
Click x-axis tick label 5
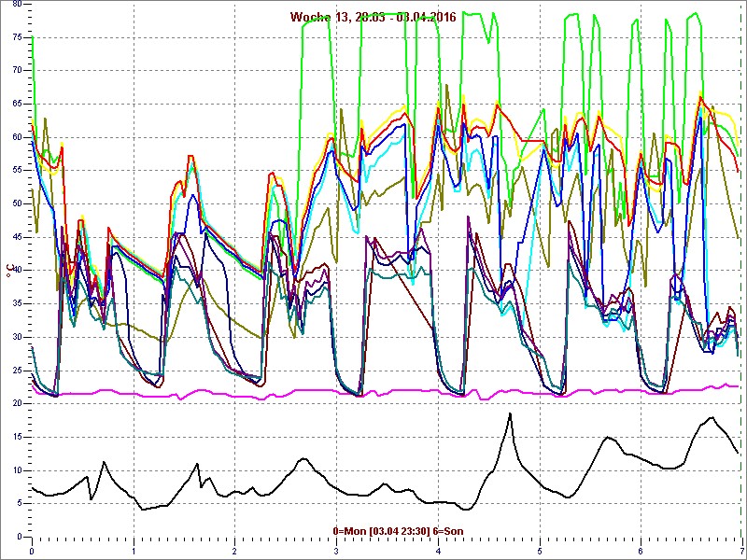(539, 548)
